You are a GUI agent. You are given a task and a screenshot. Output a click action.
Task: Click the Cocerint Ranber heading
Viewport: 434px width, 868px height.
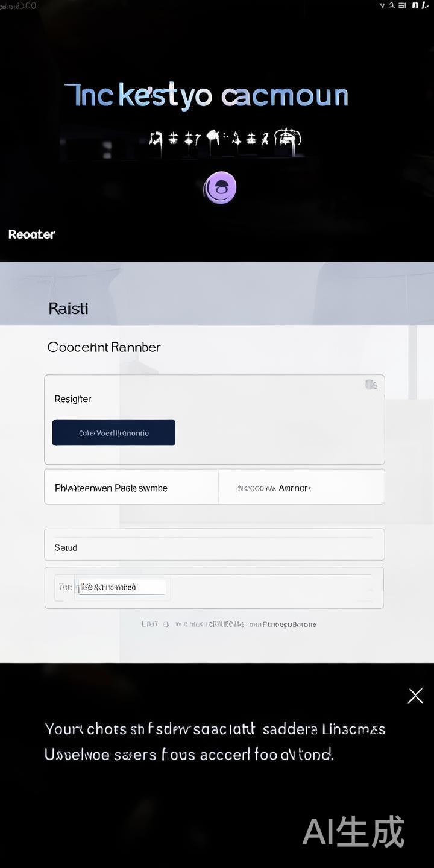[x=104, y=347]
